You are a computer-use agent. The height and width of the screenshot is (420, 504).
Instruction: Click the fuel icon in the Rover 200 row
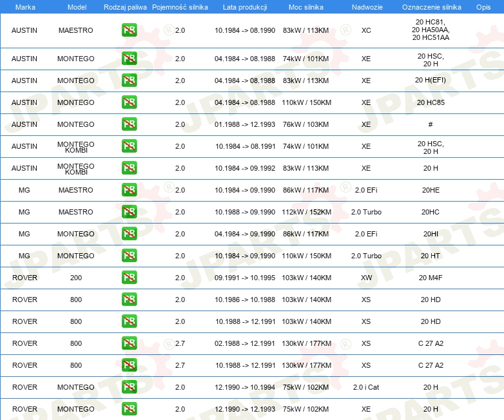(129, 278)
